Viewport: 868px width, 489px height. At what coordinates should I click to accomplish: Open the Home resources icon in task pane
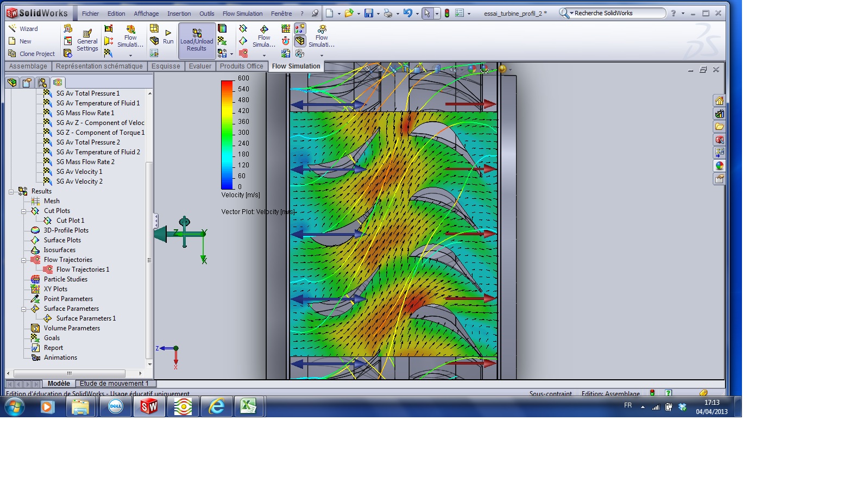click(719, 101)
